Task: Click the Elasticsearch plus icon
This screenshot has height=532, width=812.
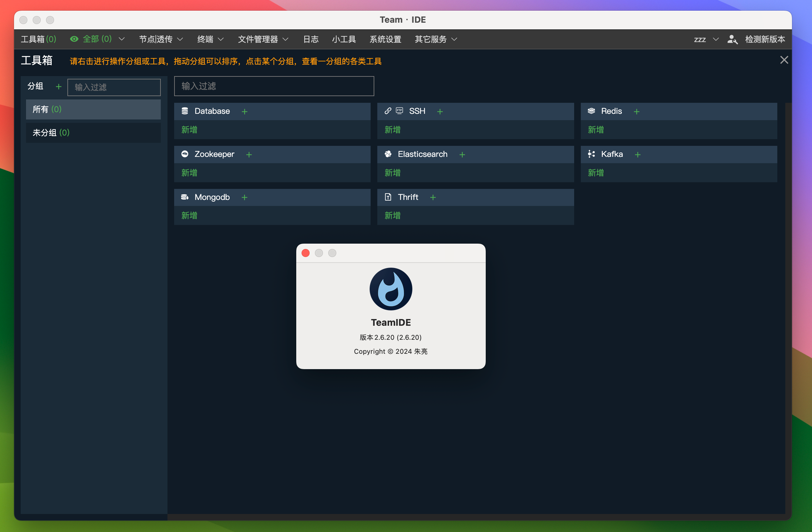Action: tap(462, 155)
